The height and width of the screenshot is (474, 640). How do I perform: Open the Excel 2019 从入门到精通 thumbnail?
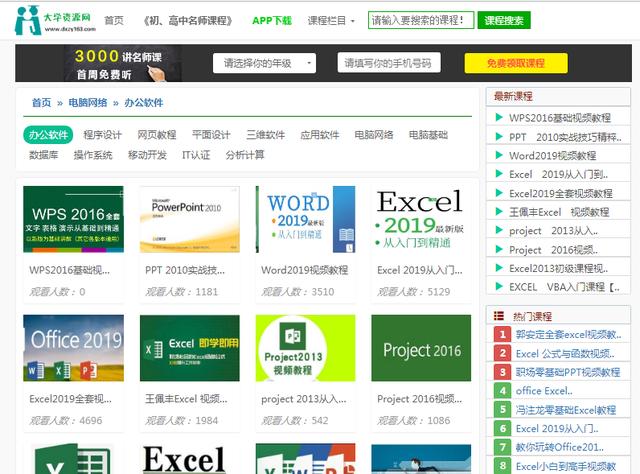421,219
